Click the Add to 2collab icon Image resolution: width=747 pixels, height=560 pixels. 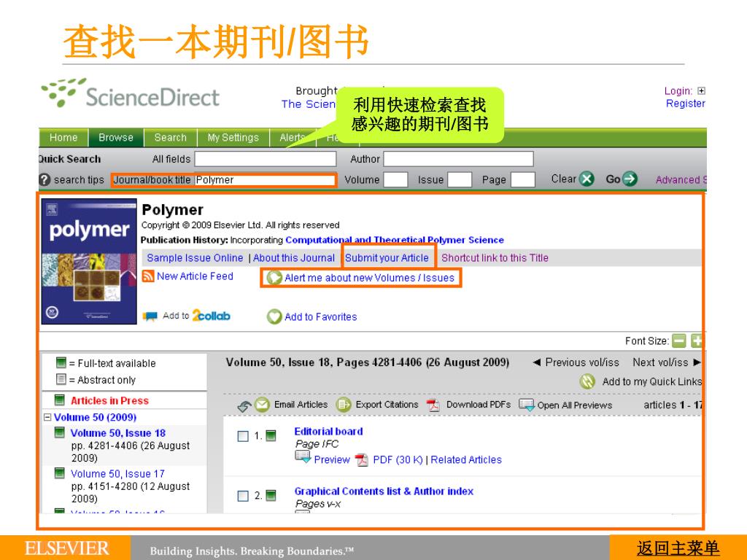click(150, 316)
